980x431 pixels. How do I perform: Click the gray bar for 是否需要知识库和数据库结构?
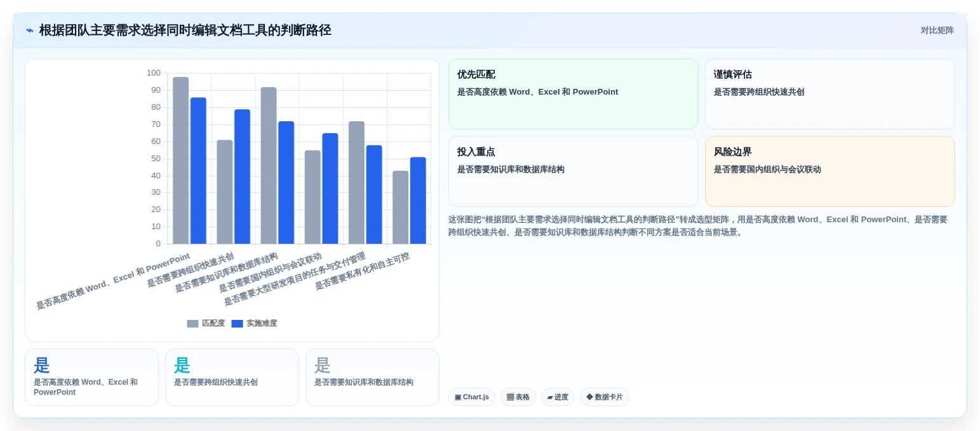269,166
